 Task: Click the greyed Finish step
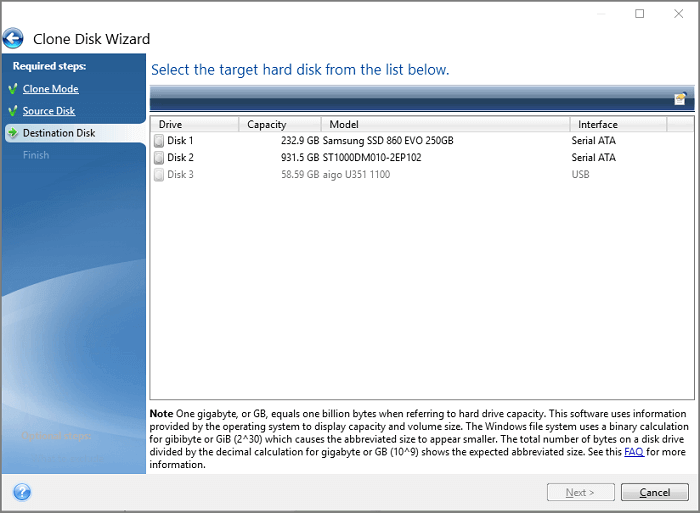point(36,155)
